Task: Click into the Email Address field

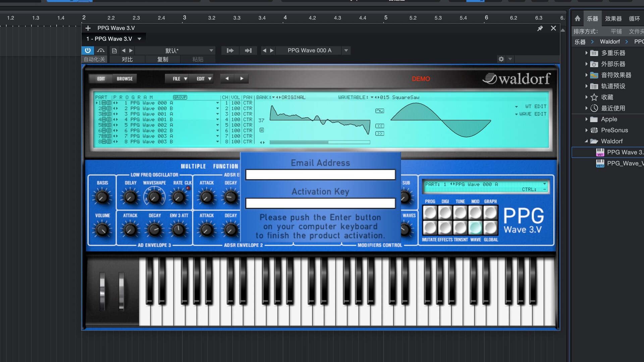Action: click(x=320, y=175)
